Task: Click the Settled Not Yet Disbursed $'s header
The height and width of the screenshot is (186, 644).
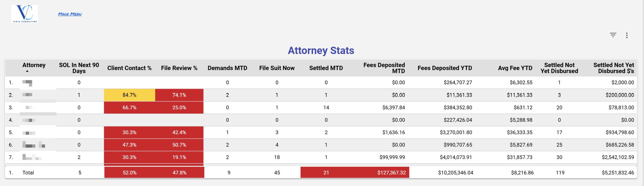Action: coord(614,68)
